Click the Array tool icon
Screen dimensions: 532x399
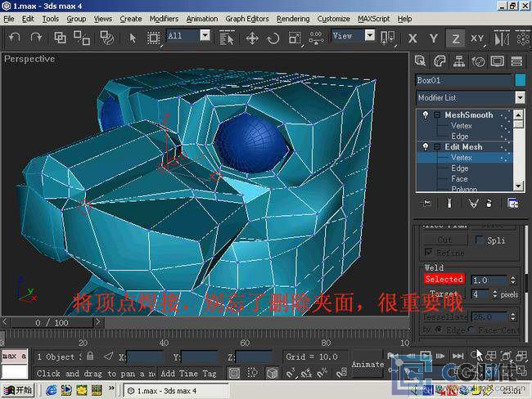523,38
